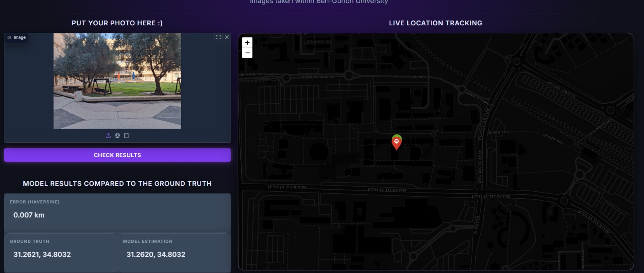
Task: Click the Live Location Tracking heading
Action: click(436, 23)
